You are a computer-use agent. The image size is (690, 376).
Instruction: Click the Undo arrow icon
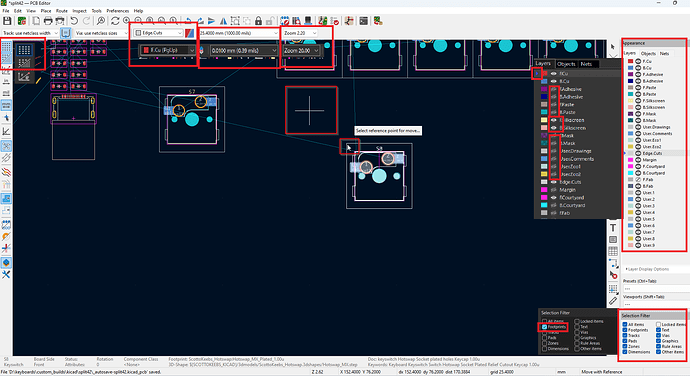74,21
